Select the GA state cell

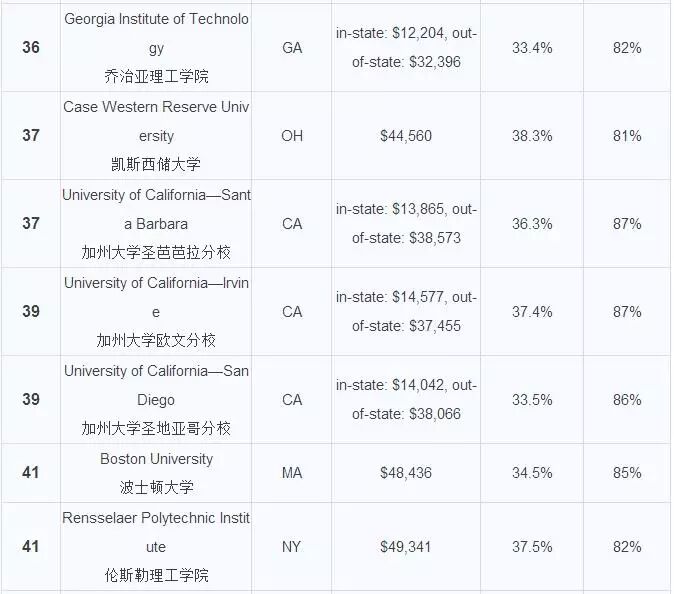(x=292, y=48)
